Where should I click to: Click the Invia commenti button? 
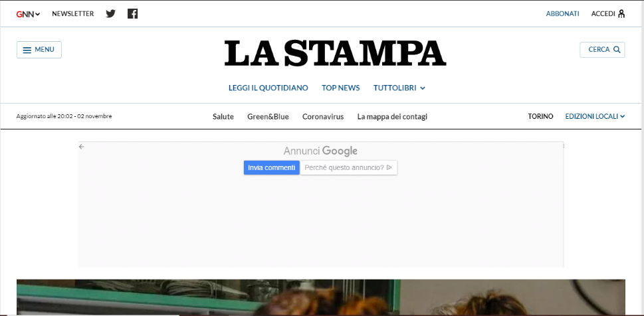coord(271,167)
